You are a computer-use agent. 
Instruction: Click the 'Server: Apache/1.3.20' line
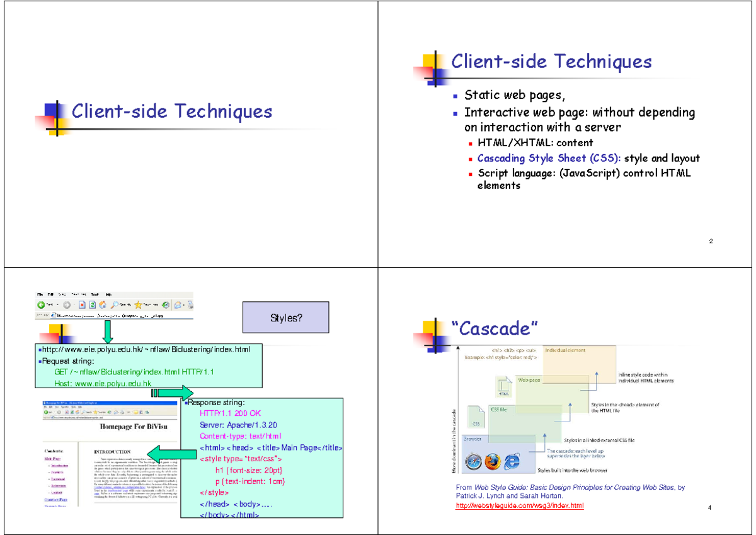(238, 425)
